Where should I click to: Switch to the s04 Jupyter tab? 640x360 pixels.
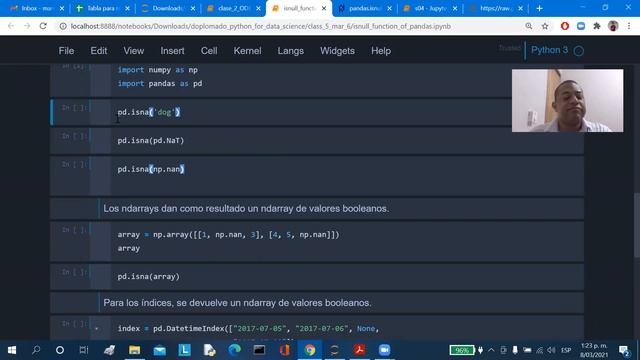coord(429,8)
